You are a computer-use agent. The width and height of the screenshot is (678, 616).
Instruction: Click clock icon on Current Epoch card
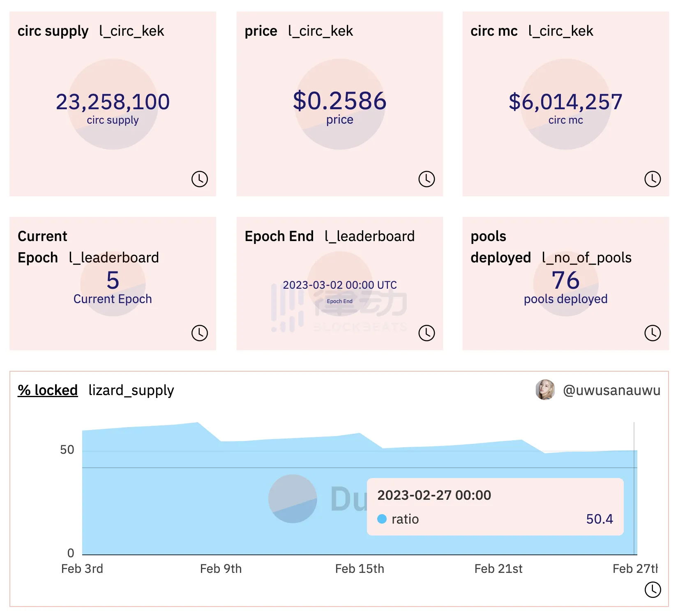pos(200,333)
